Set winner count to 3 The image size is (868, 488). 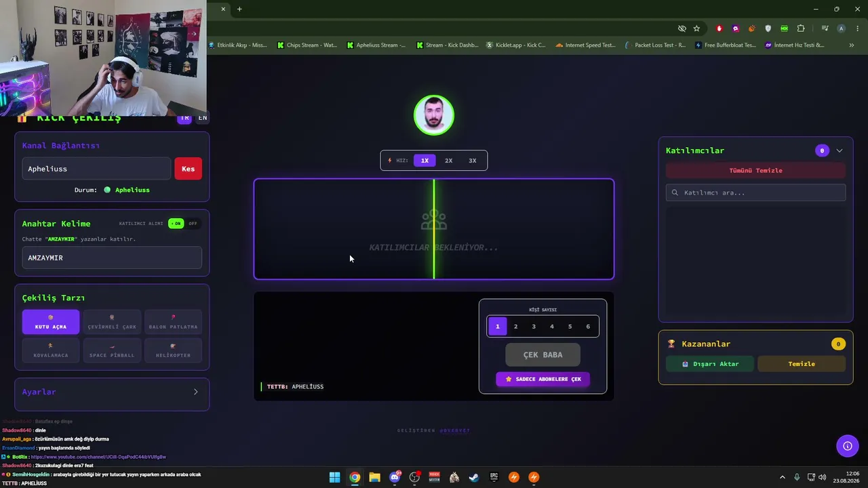[x=534, y=327]
